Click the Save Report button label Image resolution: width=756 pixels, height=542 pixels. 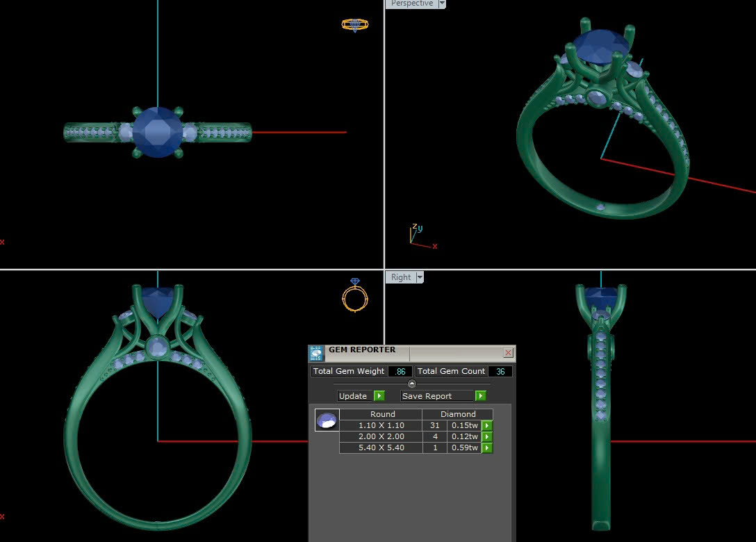tap(427, 396)
